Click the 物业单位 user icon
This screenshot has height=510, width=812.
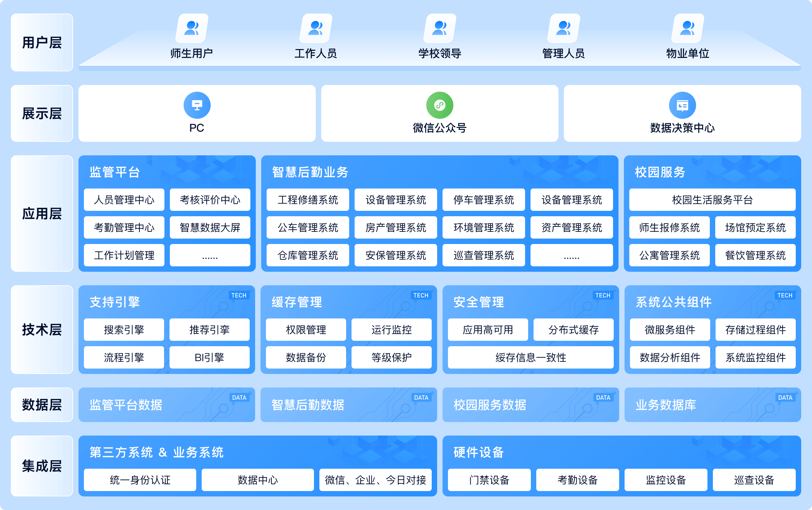[687, 28]
